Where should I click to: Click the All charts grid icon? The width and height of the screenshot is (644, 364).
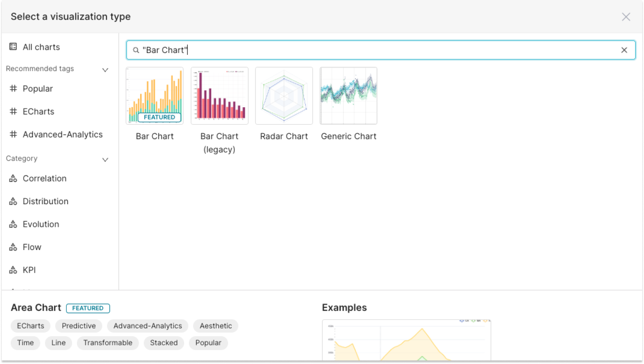13,47
